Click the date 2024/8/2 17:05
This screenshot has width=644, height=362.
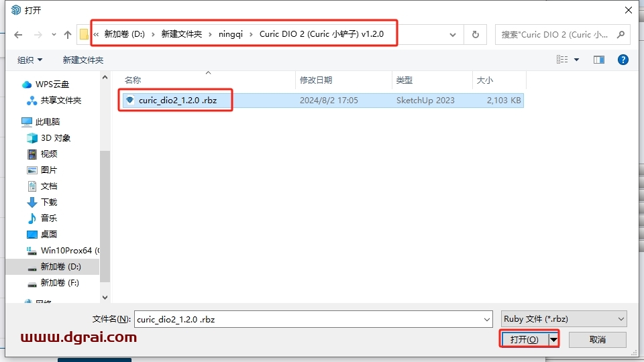point(329,100)
